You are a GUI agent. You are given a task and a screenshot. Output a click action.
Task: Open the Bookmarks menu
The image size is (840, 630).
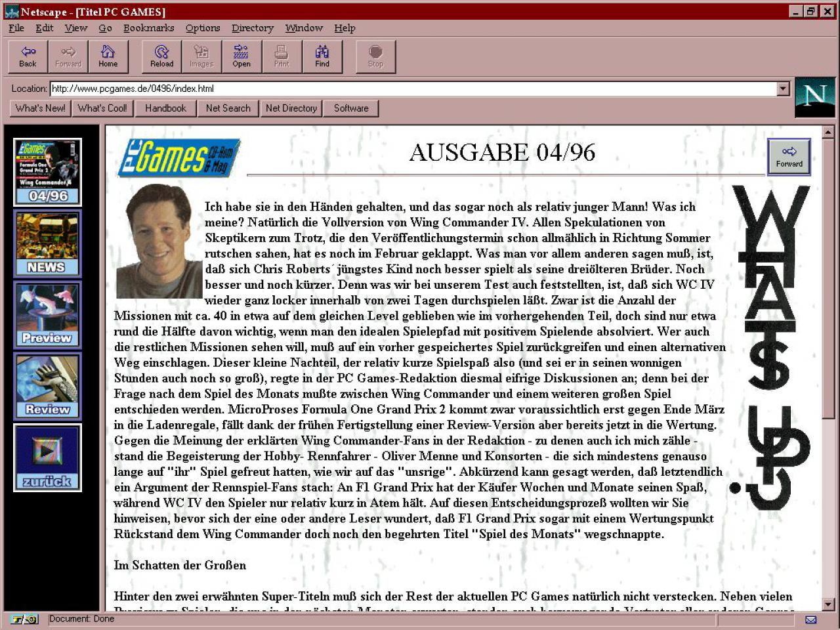[149, 28]
